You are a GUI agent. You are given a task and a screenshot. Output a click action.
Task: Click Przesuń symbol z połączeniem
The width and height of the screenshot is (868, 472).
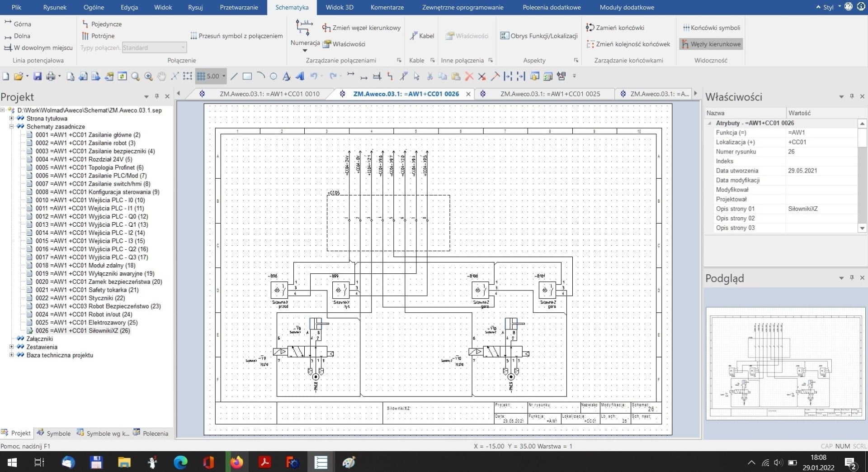point(236,36)
